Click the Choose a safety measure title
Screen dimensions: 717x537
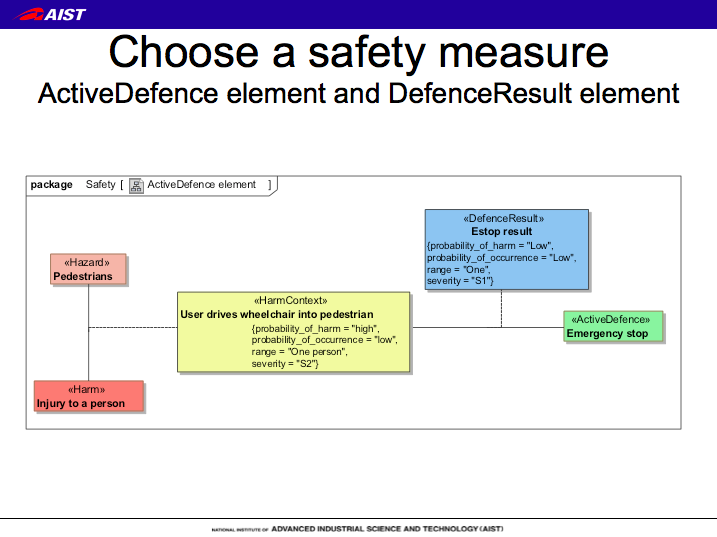pyautogui.click(x=358, y=52)
